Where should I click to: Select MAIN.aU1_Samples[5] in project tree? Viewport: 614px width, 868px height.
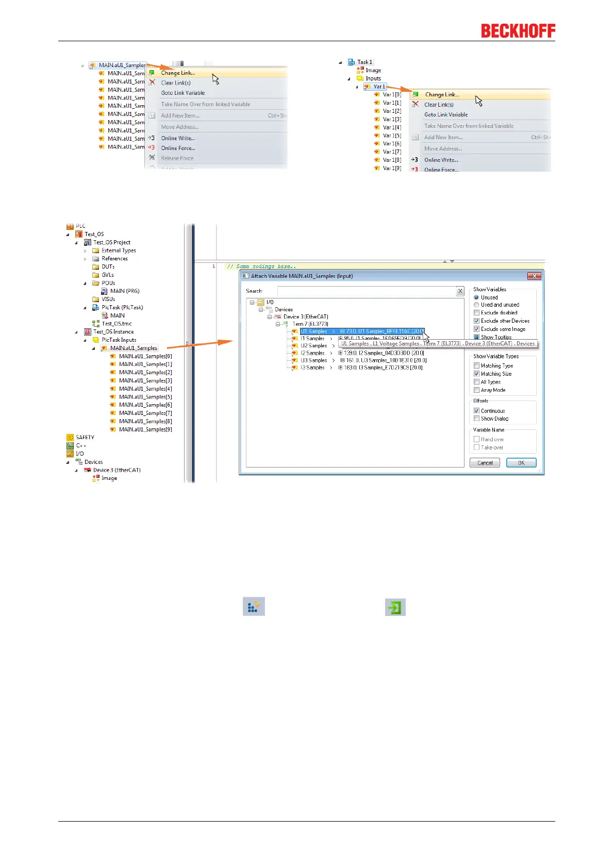[x=145, y=397]
